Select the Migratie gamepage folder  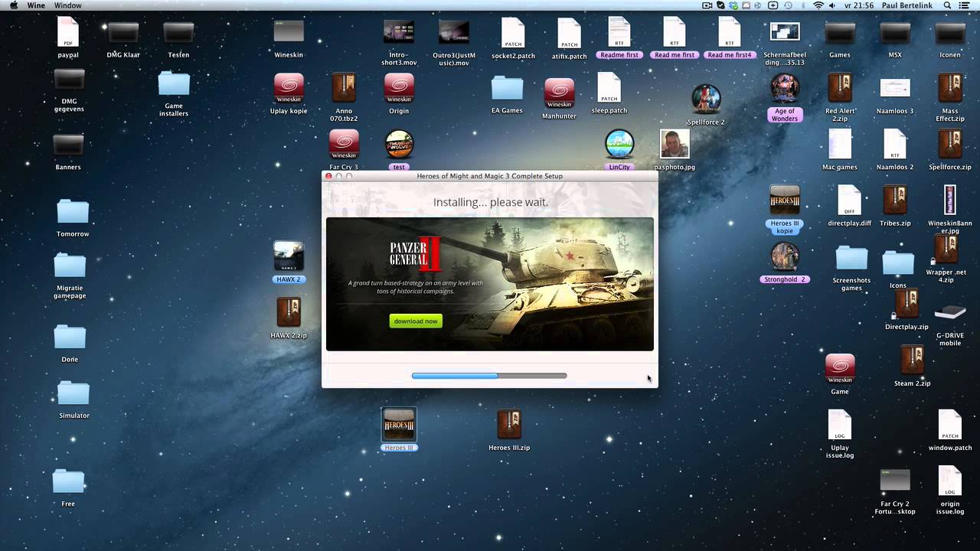click(70, 266)
